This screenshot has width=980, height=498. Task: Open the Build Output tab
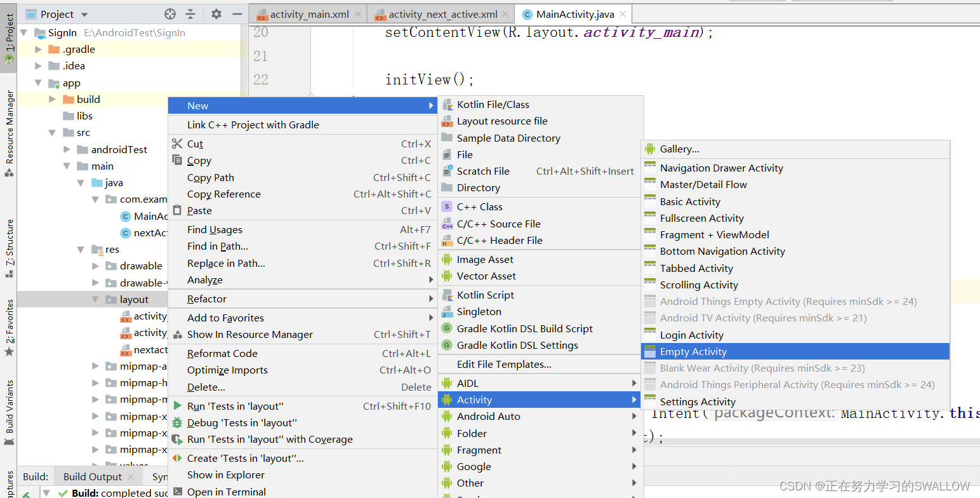coord(98,476)
